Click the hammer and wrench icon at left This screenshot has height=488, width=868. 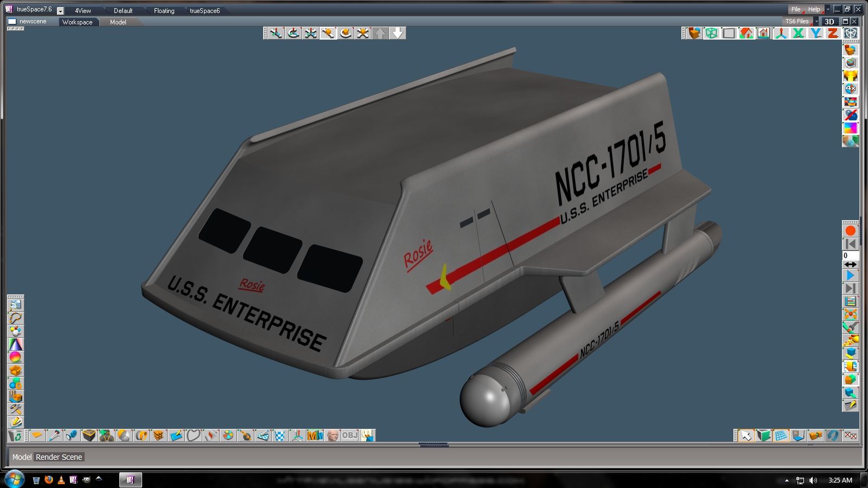tap(15, 409)
